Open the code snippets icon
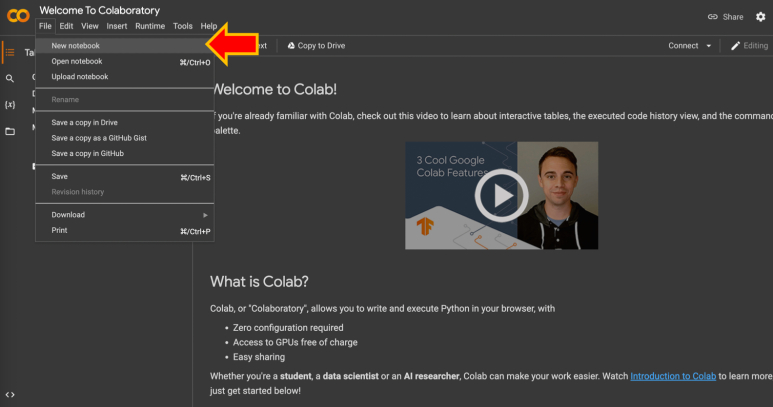Viewport: 773px width, 407px height. click(x=10, y=395)
